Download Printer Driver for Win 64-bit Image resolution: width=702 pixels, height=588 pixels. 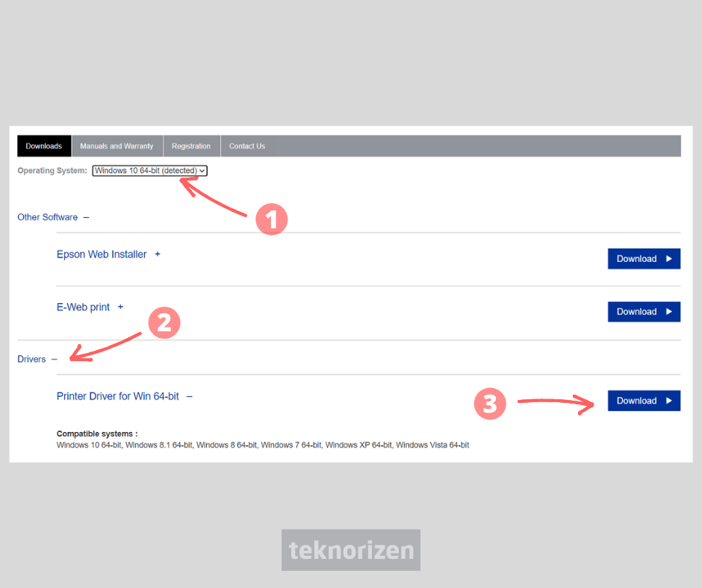(x=644, y=401)
